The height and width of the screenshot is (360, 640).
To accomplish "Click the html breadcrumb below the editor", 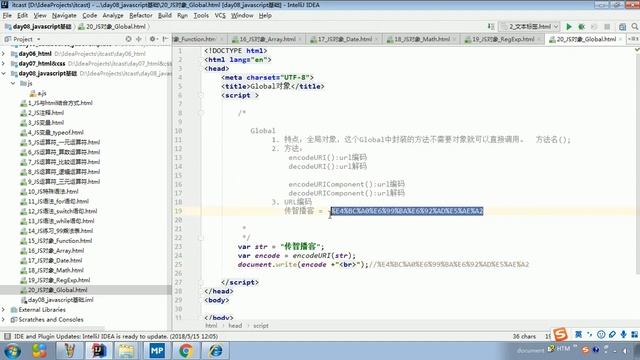I will pos(211,326).
